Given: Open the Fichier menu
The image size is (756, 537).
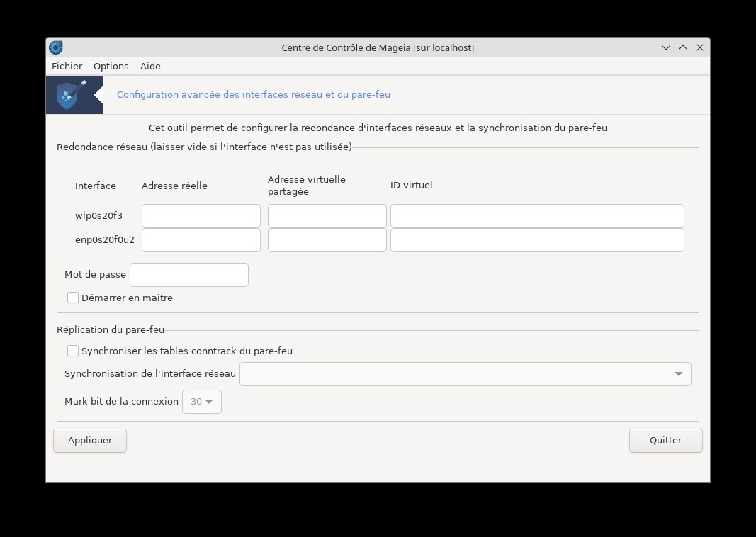Looking at the screenshot, I should pos(67,66).
